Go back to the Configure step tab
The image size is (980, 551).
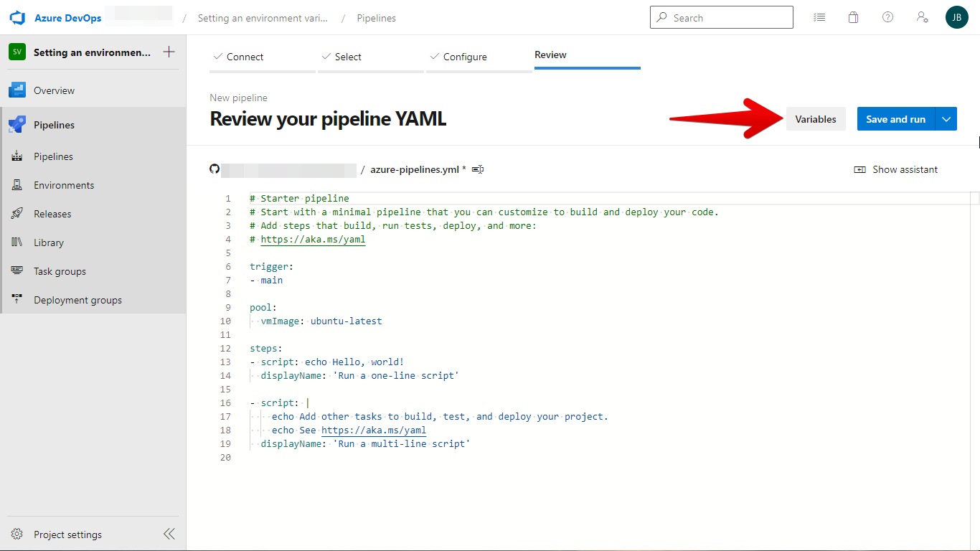pyautogui.click(x=465, y=57)
